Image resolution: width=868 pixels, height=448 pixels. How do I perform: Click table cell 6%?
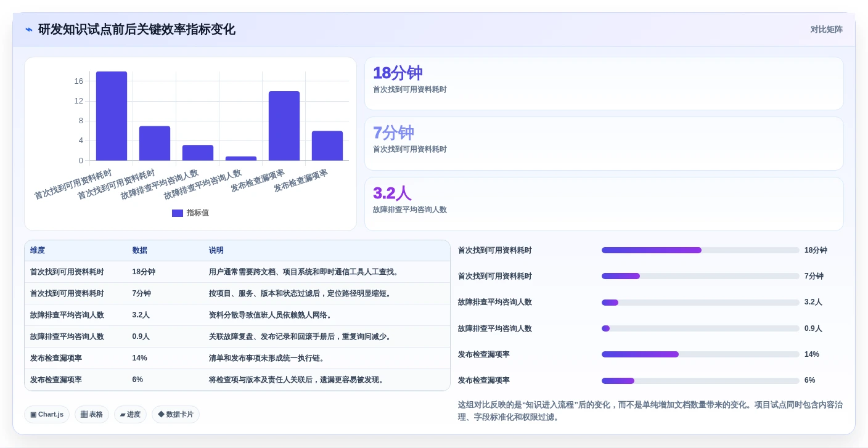click(x=137, y=380)
